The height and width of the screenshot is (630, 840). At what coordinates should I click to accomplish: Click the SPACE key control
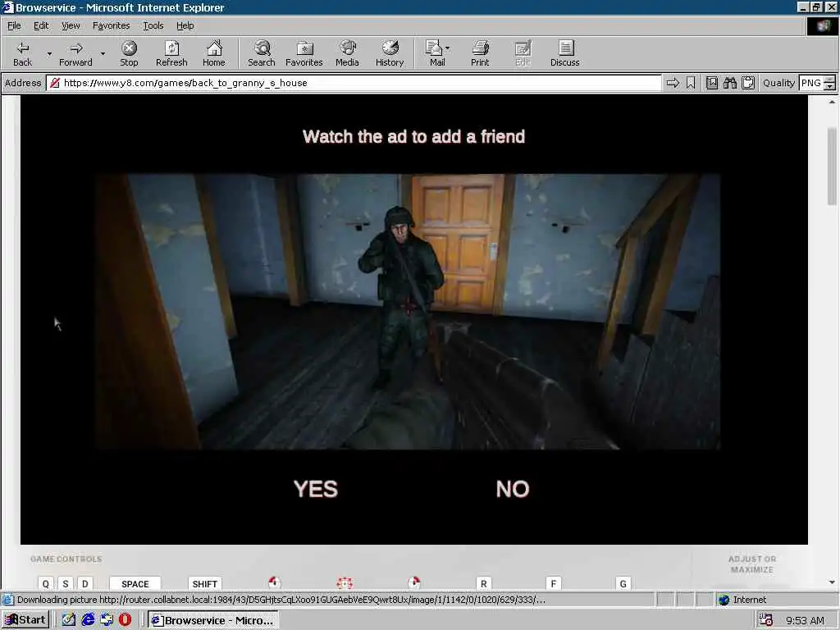[135, 583]
